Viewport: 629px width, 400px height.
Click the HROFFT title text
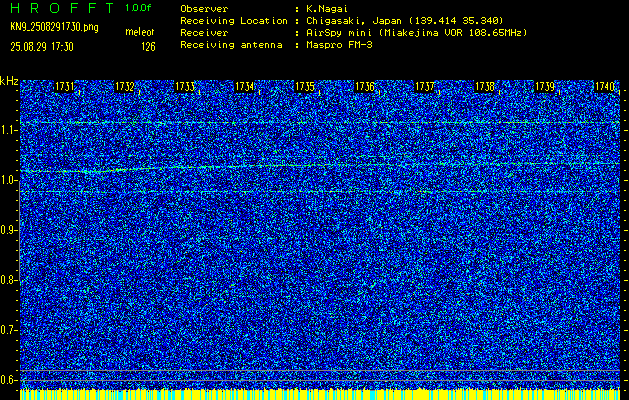(x=62, y=8)
